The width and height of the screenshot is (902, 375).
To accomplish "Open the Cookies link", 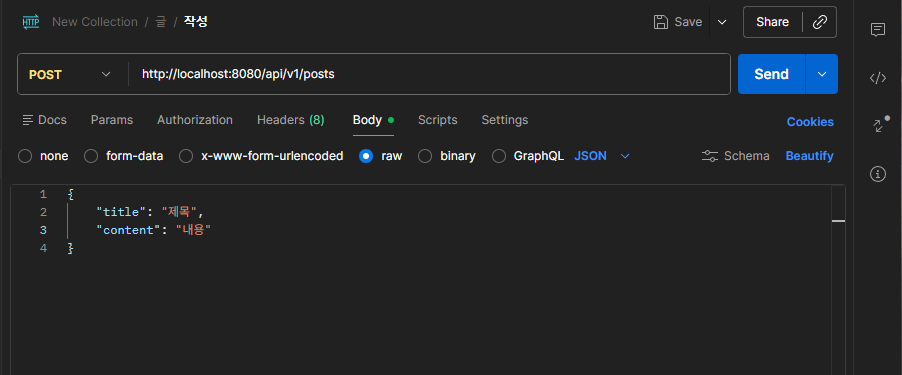I will pyautogui.click(x=810, y=122).
